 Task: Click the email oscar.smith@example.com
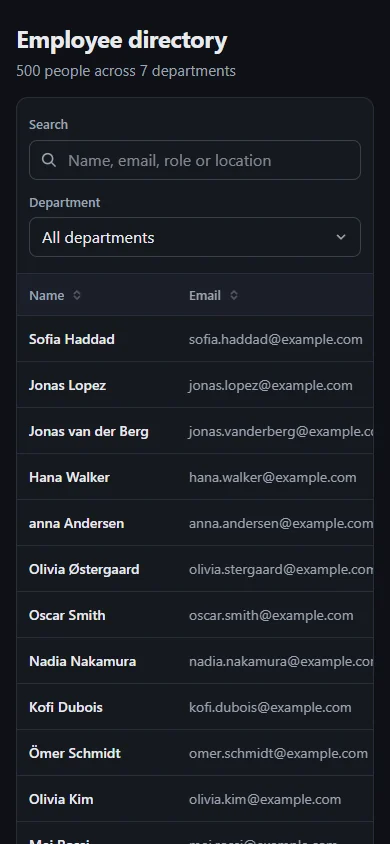pyautogui.click(x=271, y=615)
